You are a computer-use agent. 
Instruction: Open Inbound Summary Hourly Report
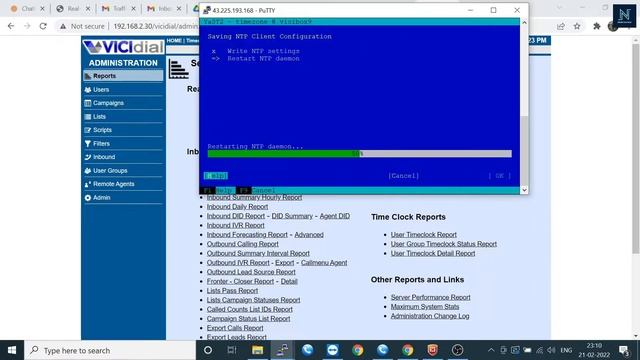(254, 197)
